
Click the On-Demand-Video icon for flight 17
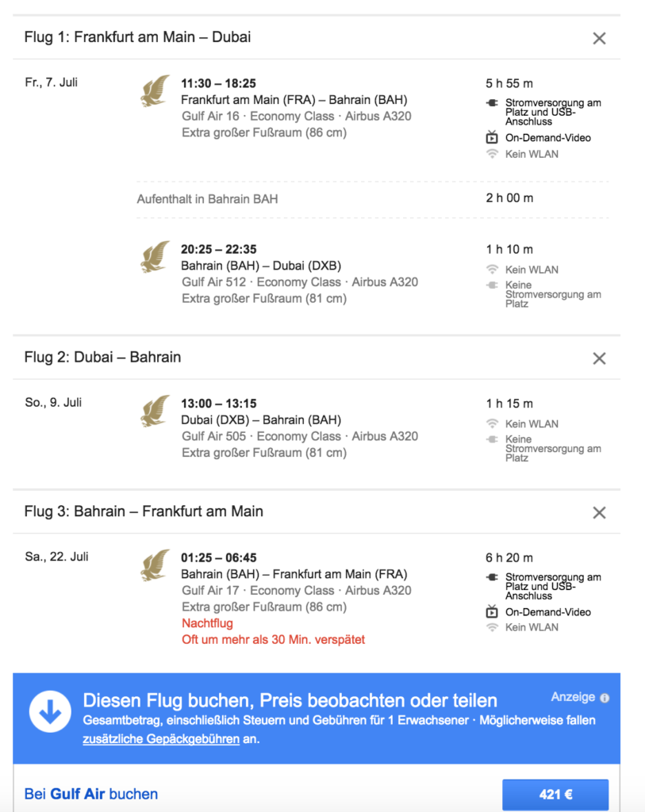492,611
